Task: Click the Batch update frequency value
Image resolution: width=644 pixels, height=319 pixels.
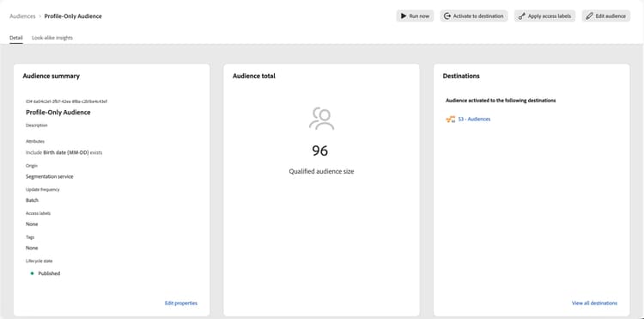Action: (x=32, y=200)
